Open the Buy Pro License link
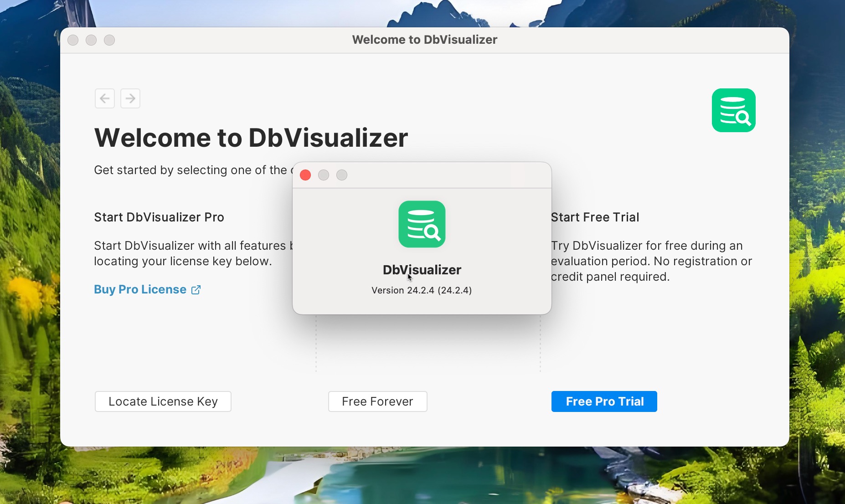The width and height of the screenshot is (845, 504). click(x=140, y=289)
